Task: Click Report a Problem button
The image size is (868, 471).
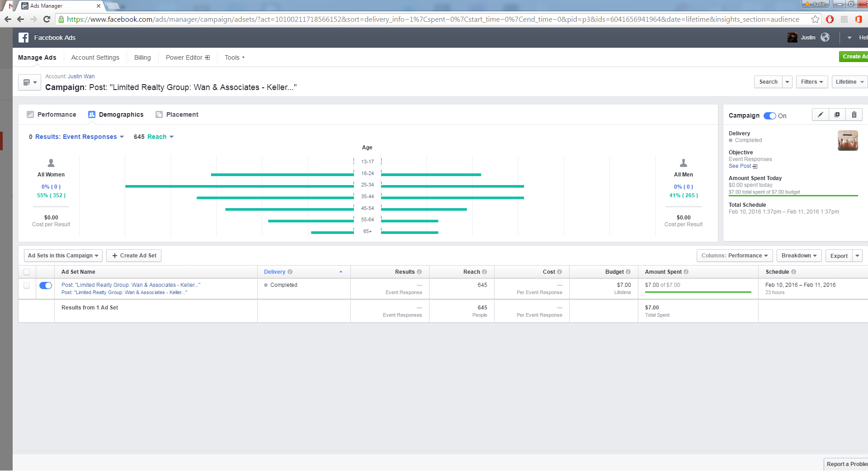Action: click(846, 464)
